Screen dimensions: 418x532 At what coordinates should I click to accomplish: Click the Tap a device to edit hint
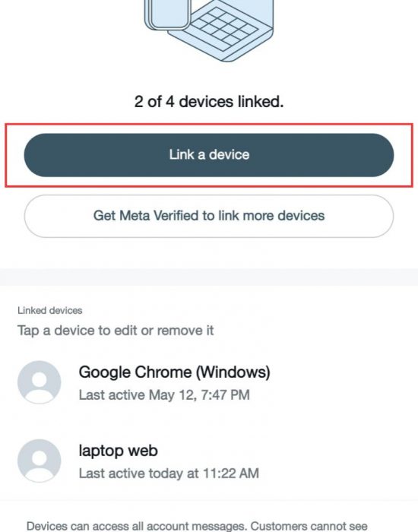(116, 331)
